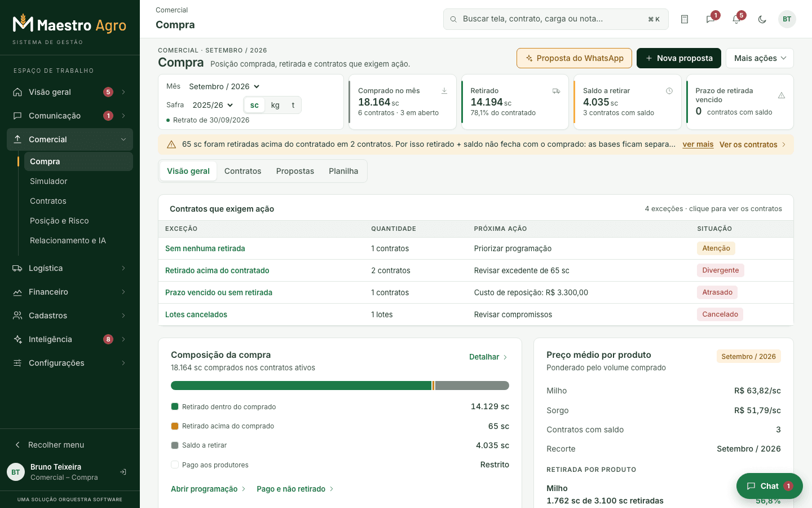This screenshot has width=812, height=508.
Task: Expand Cadastros sidebar section
Action: [x=70, y=316]
